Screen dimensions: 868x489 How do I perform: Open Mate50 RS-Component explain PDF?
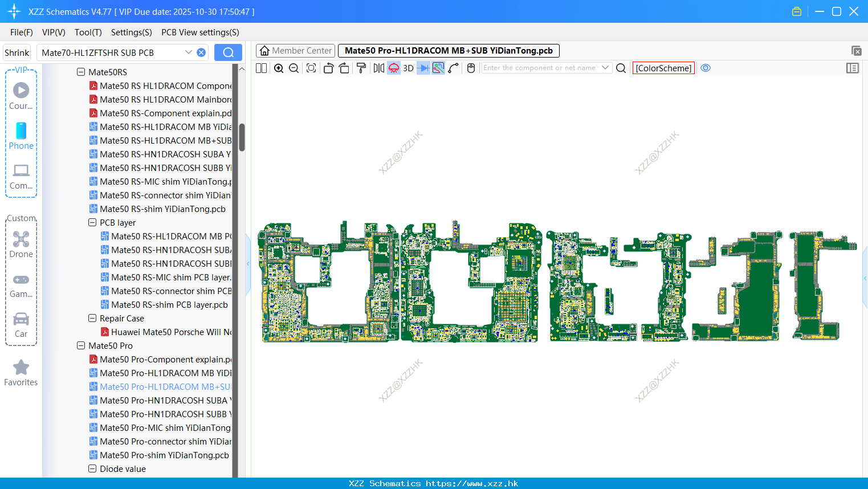[x=161, y=113]
